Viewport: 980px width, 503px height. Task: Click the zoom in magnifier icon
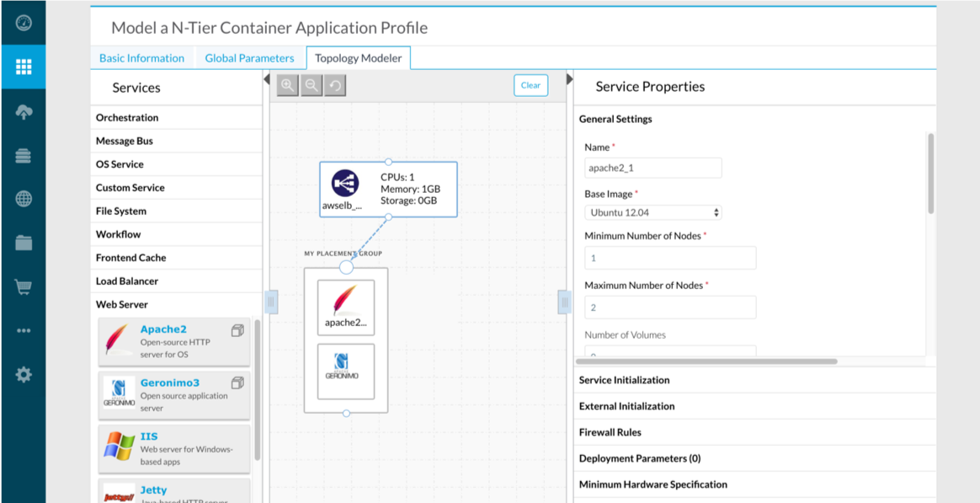(287, 86)
